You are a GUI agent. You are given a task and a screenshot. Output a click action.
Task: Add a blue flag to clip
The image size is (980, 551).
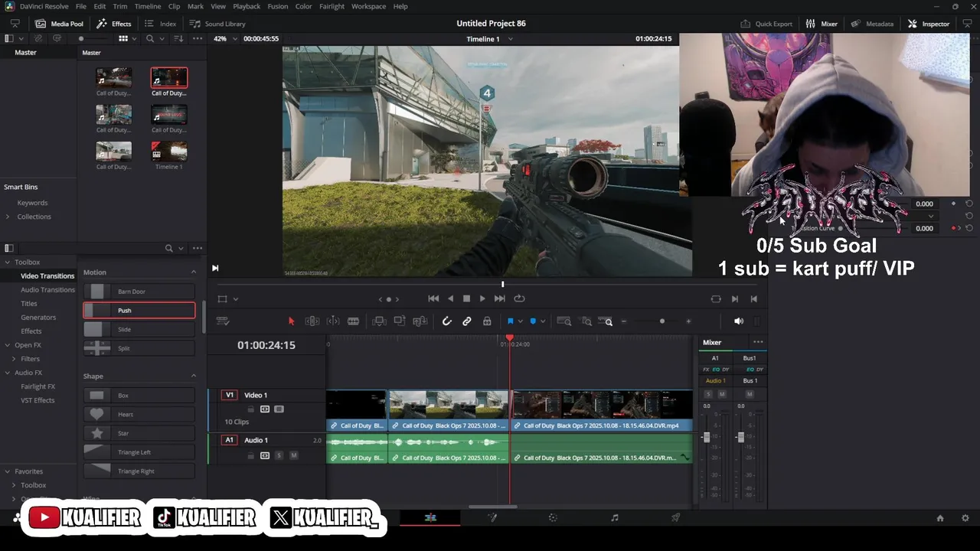tap(511, 321)
